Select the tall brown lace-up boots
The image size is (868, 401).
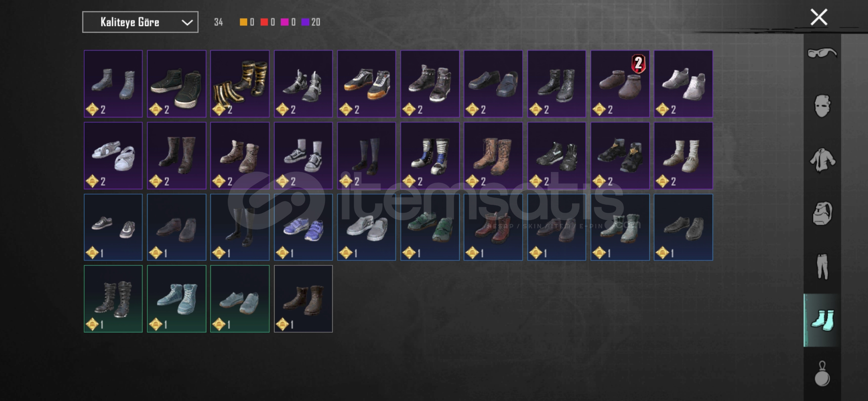click(x=493, y=156)
